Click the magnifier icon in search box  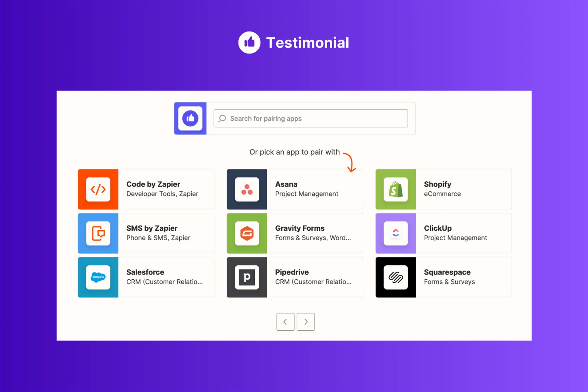pyautogui.click(x=222, y=118)
